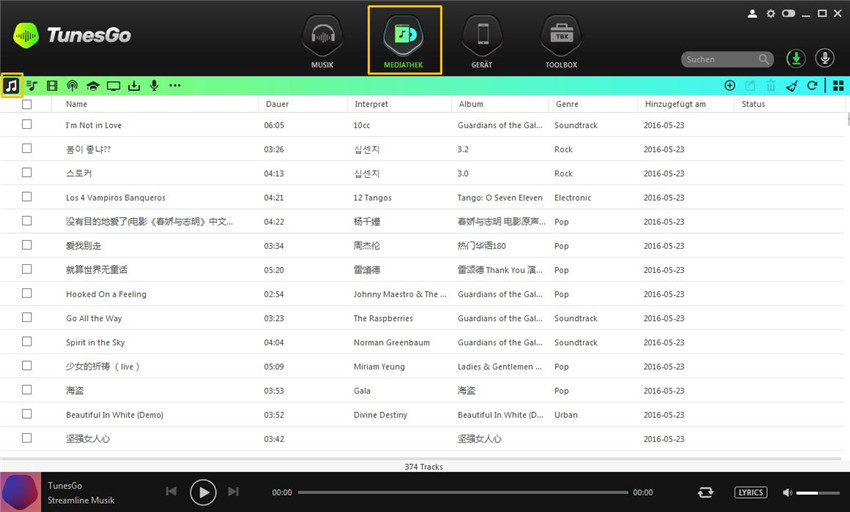
Task: Select the iTunes U graduation cap icon
Action: tap(93, 86)
